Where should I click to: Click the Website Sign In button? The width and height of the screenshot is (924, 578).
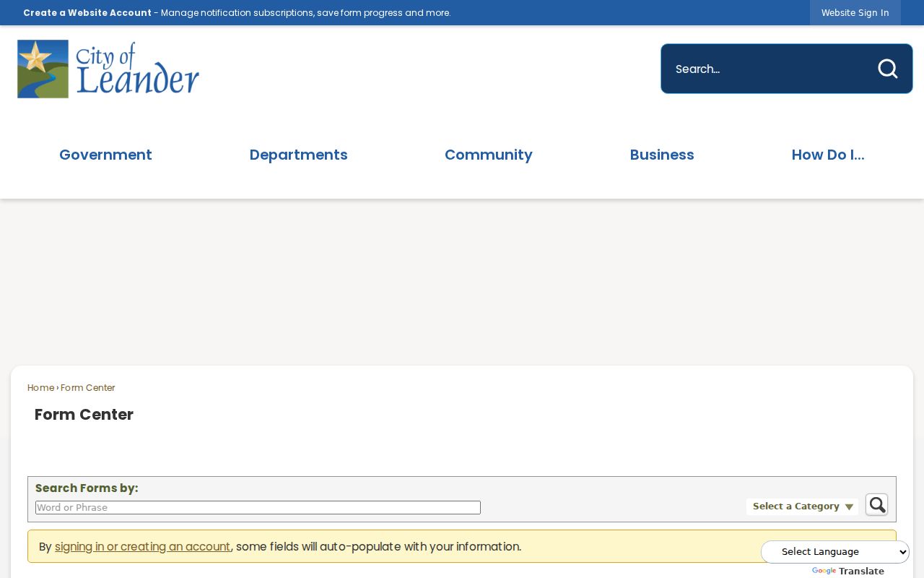855,13
